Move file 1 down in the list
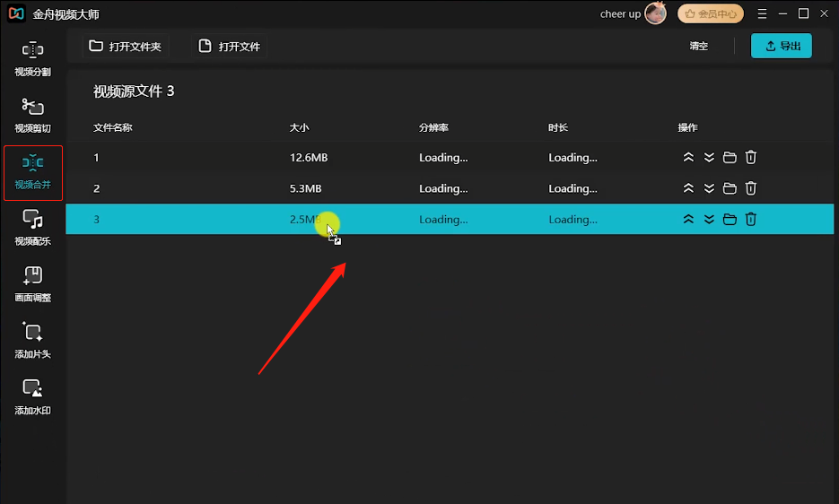Viewport: 839px width, 504px height. 709,157
